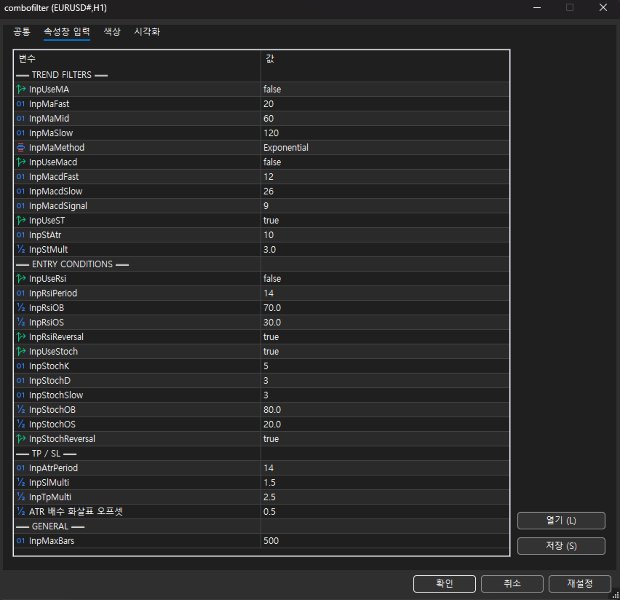This screenshot has width=620, height=600.
Task: Click the double-type icon beside InpRsiOB
Action: [x=21, y=308]
